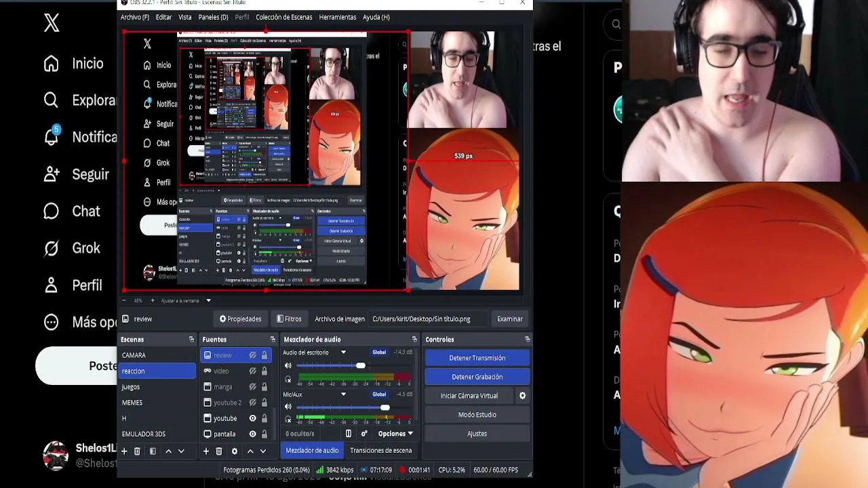The image size is (868, 488).
Task: Switch to Transiciones de escena tab
Action: (x=381, y=450)
